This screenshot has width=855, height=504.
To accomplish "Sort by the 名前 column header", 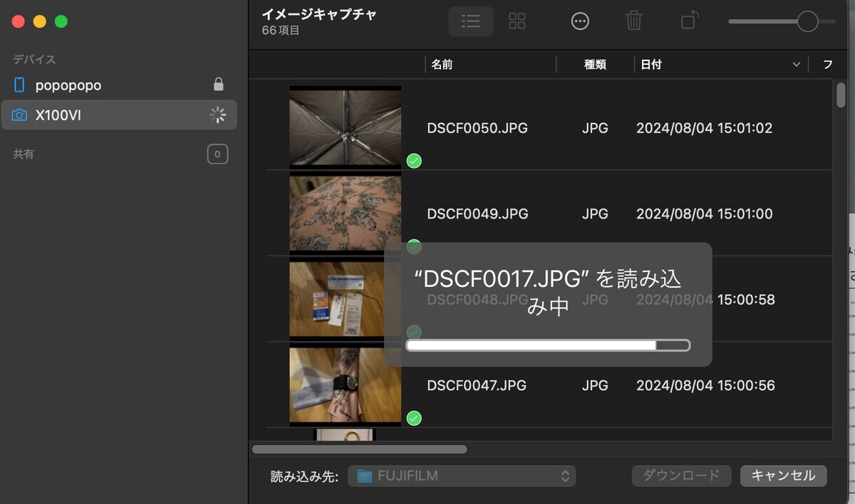I will point(442,65).
